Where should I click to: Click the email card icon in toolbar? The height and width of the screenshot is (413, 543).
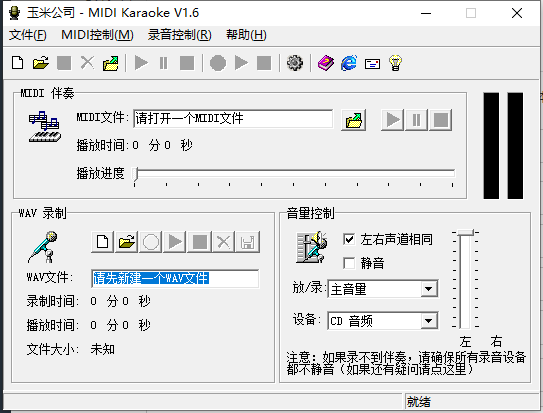[372, 64]
